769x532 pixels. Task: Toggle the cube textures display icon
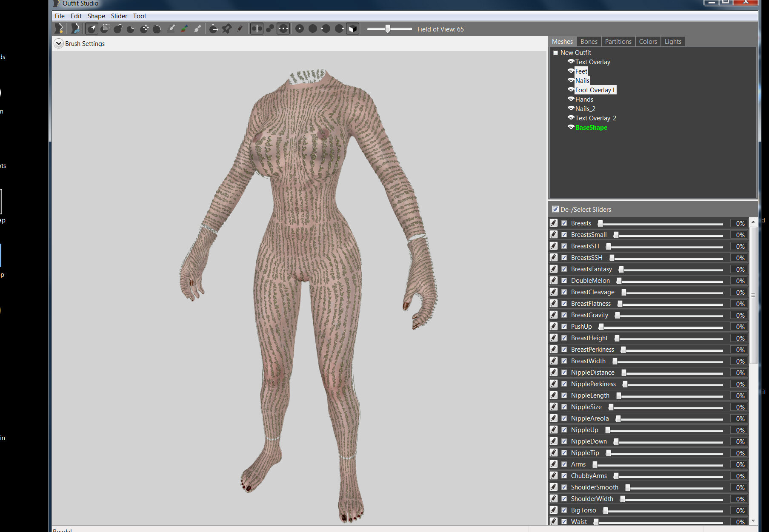353,28
